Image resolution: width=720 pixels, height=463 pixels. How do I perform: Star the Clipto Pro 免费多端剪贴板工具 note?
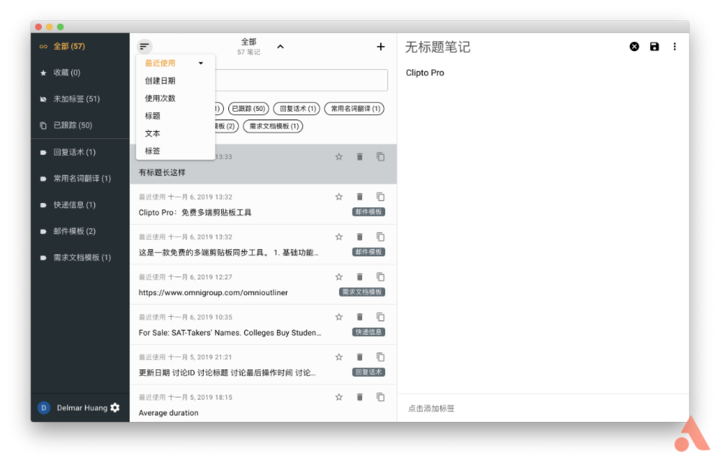point(339,197)
